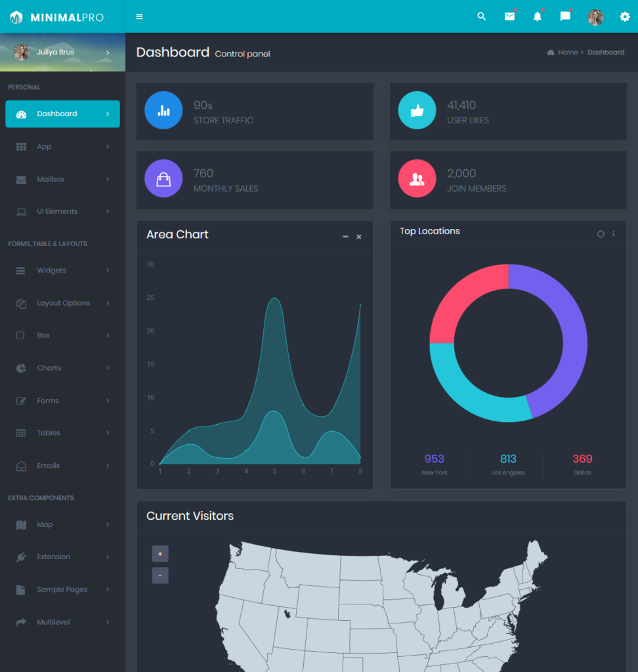Expand the Multilevel menu chevron

108,622
